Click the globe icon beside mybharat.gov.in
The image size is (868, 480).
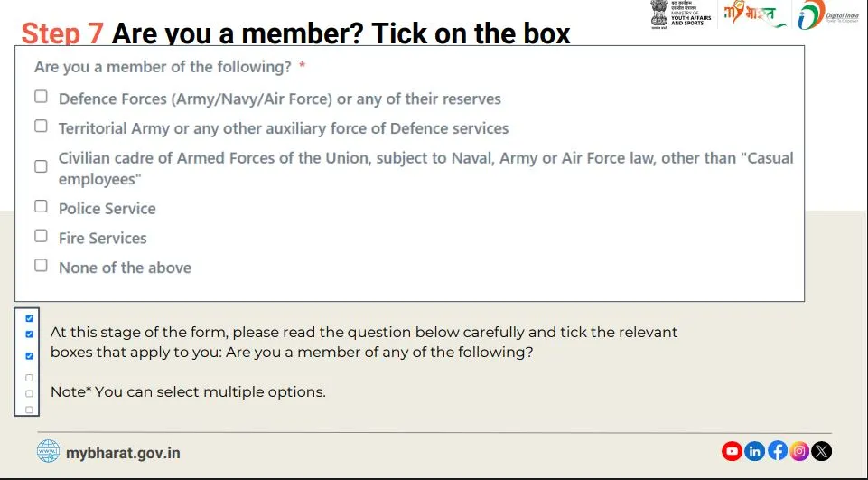click(x=48, y=451)
